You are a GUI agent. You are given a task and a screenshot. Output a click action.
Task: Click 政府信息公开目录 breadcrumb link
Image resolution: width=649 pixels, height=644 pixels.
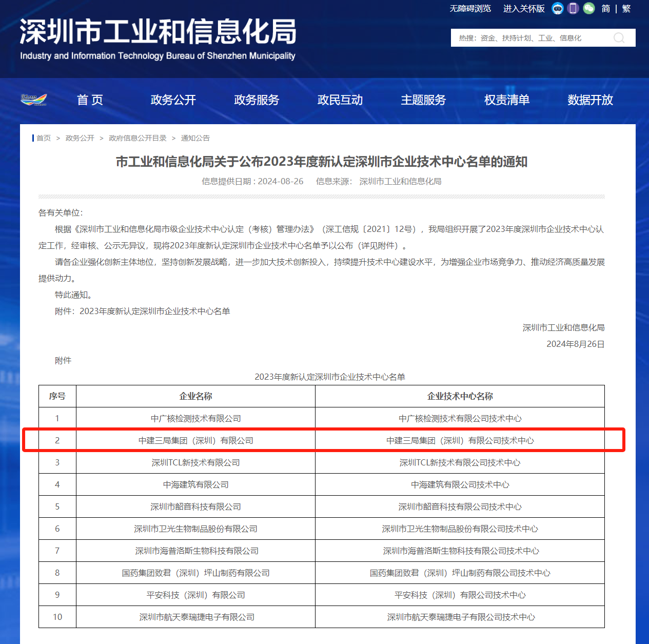(137, 138)
